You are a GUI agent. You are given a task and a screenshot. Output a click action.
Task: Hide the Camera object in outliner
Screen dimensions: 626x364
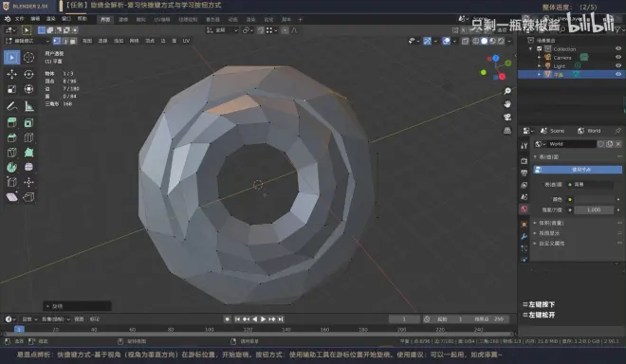(x=618, y=58)
